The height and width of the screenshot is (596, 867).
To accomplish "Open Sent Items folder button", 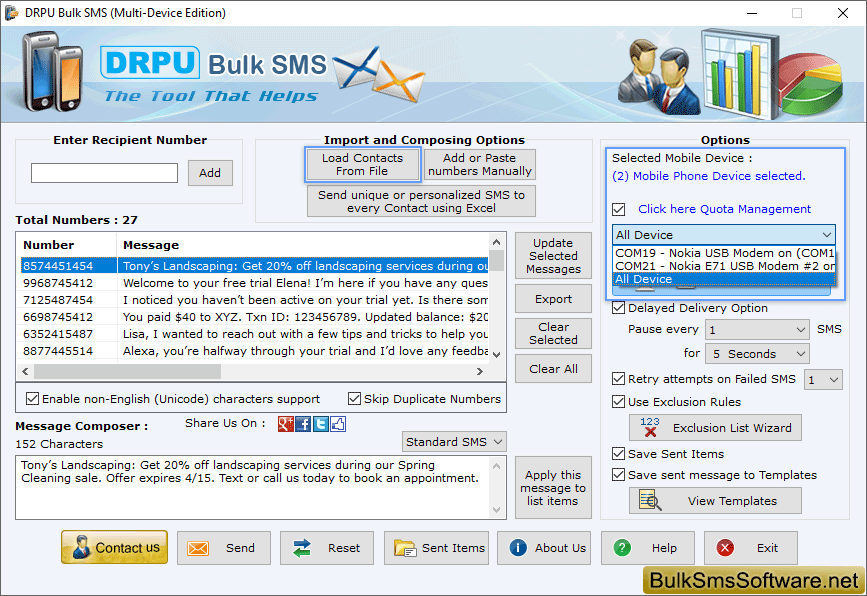I will (436, 548).
